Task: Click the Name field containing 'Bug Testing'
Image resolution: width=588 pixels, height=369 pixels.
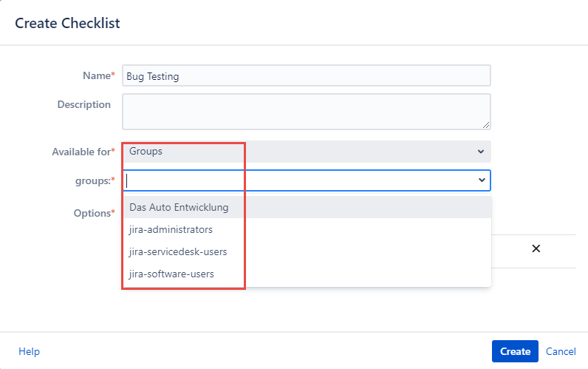Action: [x=306, y=76]
